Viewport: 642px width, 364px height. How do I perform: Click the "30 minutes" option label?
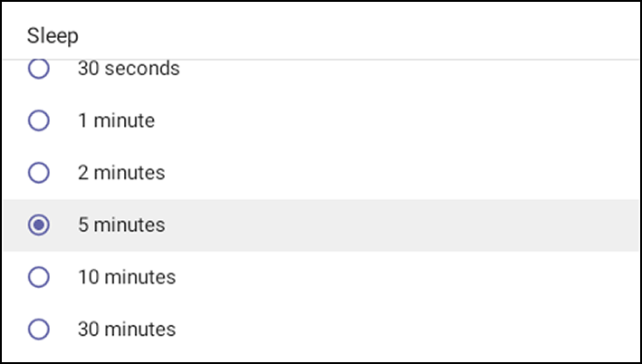click(126, 330)
